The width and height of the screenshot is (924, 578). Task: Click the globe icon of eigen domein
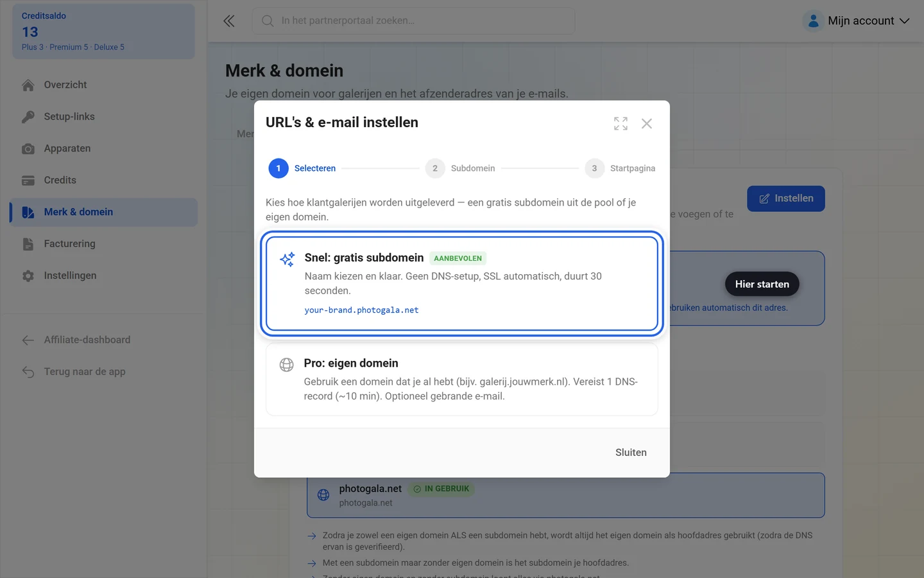point(286,365)
